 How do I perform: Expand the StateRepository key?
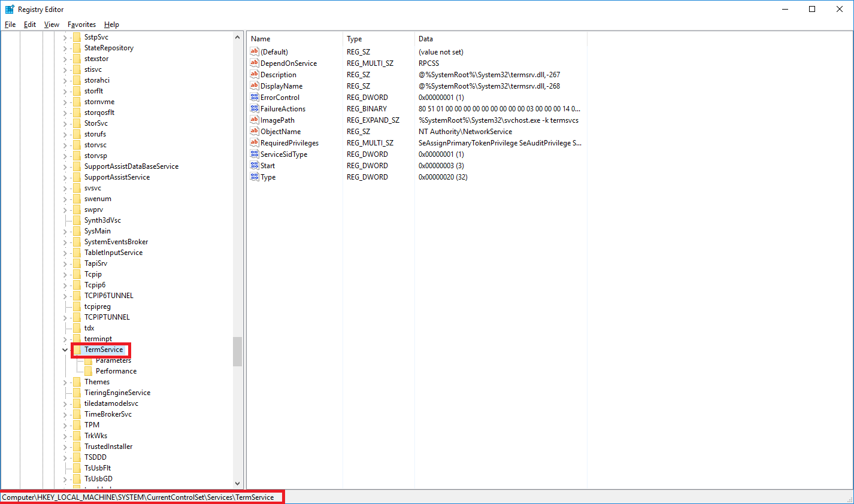(65, 48)
